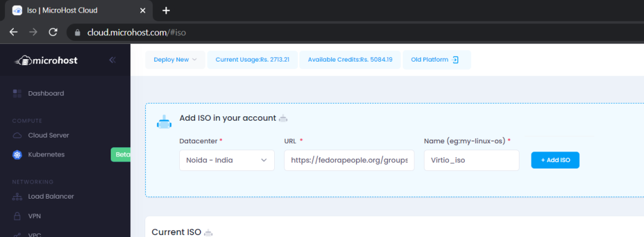Open new browser tab with plus
The height and width of the screenshot is (237, 644).
[166, 10]
